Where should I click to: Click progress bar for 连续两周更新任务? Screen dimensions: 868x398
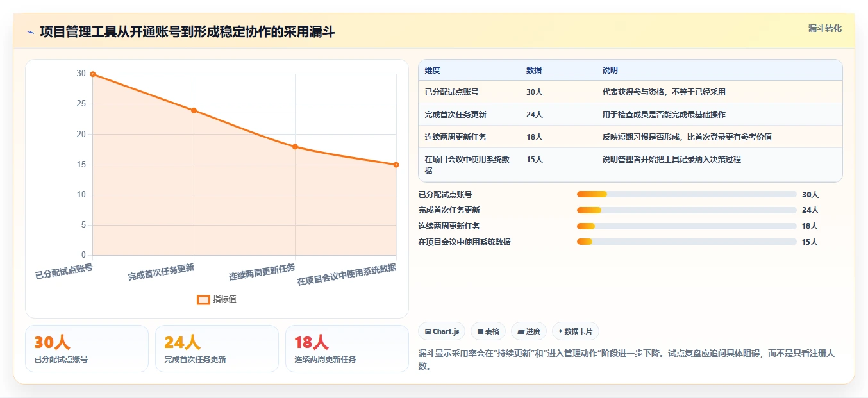tap(687, 226)
